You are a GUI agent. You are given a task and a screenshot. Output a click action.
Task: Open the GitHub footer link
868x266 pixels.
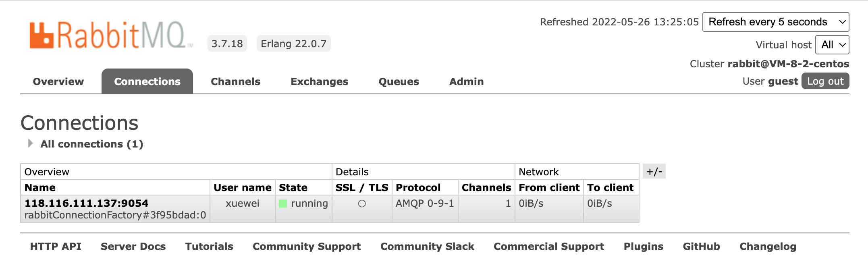coord(701,246)
